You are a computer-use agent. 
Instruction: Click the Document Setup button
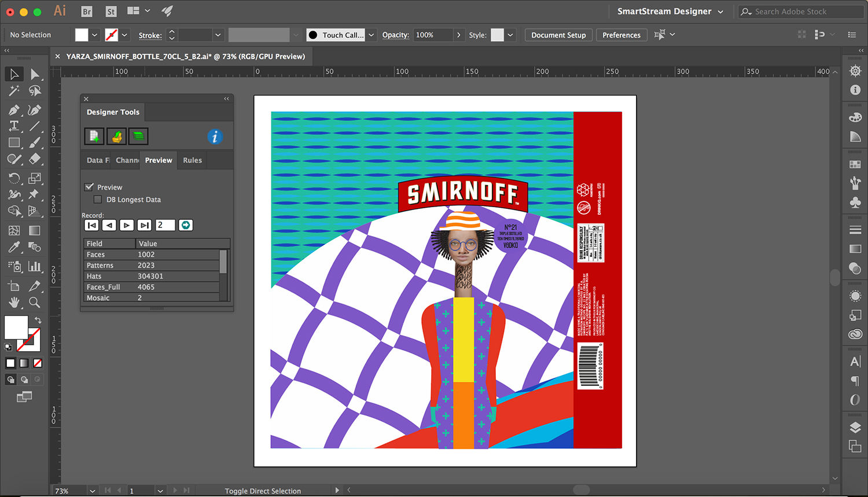[558, 35]
